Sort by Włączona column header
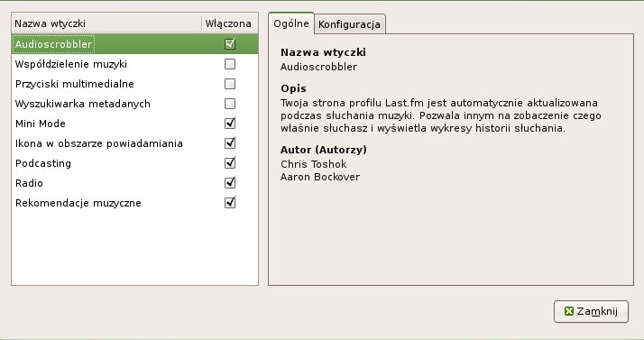Viewport: 644px width, 340px height. pyautogui.click(x=229, y=23)
